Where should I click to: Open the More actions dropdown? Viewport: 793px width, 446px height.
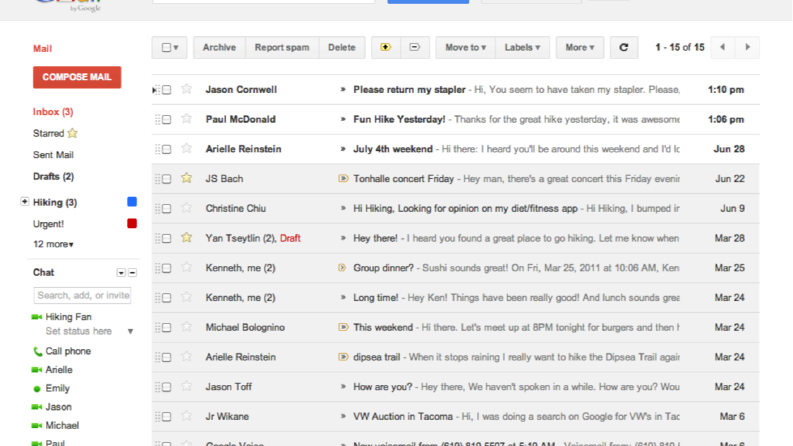580,48
